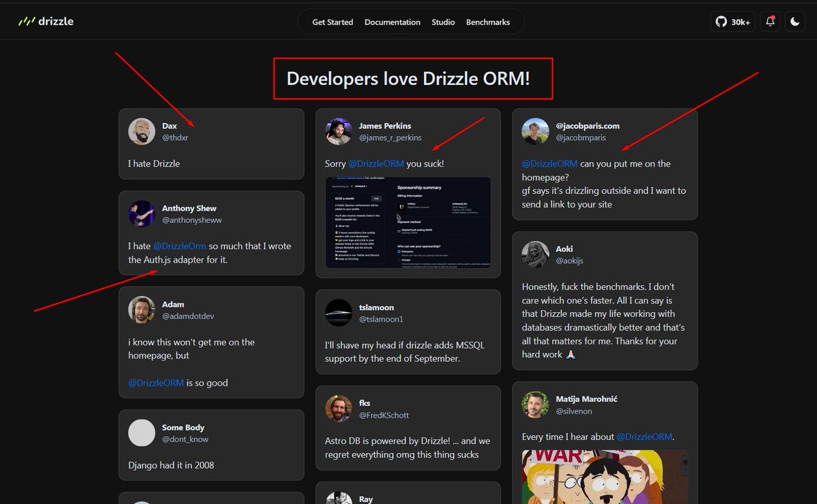The width and height of the screenshot is (817, 504).
Task: Open the @adamdotdev handle
Action: coord(188,316)
